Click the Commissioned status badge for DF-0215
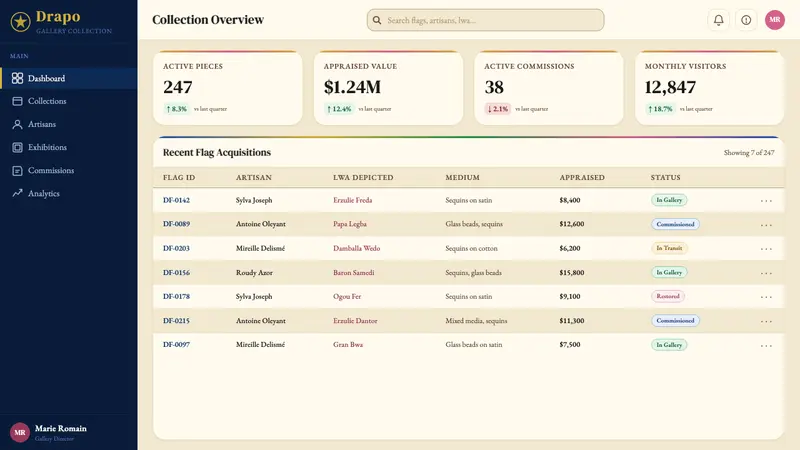This screenshot has width=800, height=450. coord(675,320)
